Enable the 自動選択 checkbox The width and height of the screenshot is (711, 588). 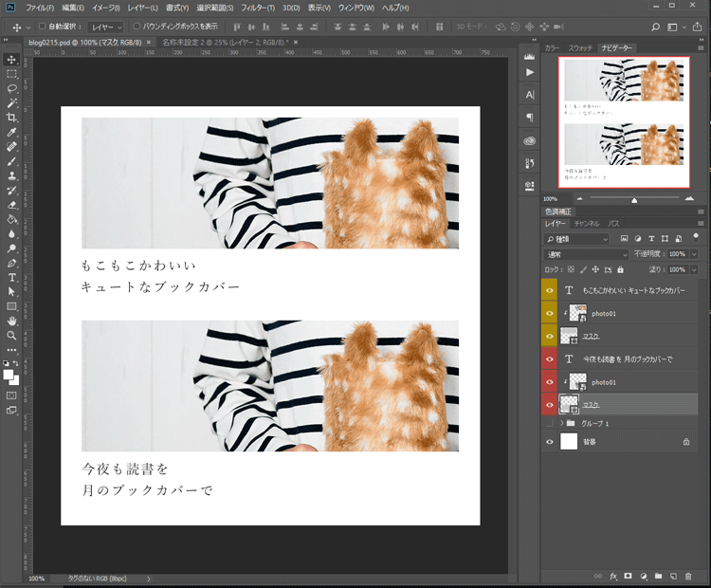(x=42, y=27)
